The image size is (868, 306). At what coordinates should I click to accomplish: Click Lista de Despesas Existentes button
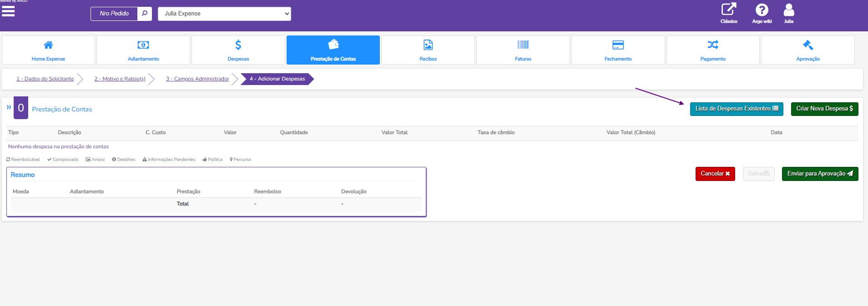(x=736, y=109)
